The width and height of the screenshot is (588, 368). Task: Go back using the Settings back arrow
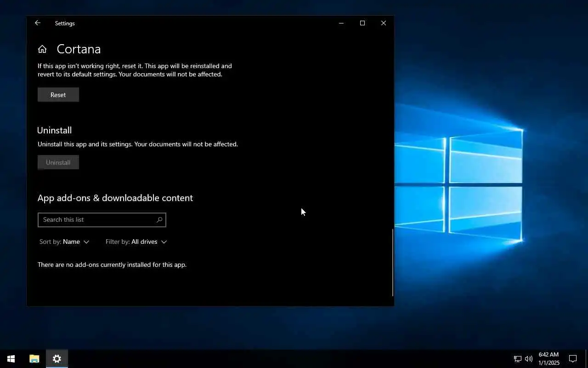(x=38, y=23)
